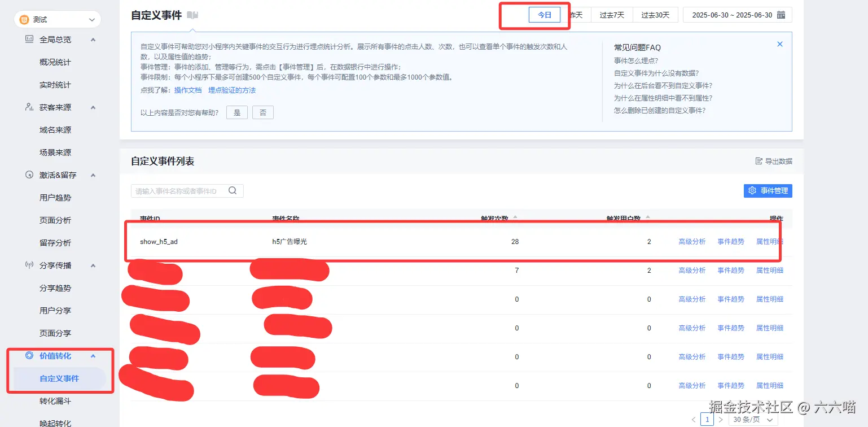Click the search magnifier icon

233,190
